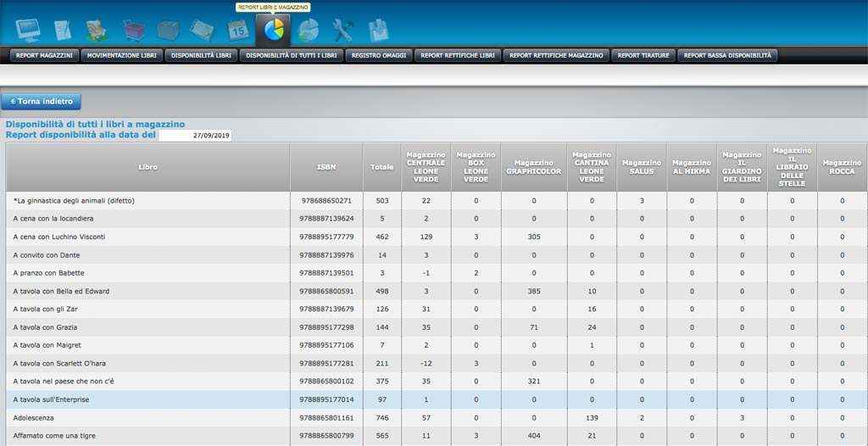868x446 pixels.
Task: Open the shopping cart icon
Action: [134, 31]
